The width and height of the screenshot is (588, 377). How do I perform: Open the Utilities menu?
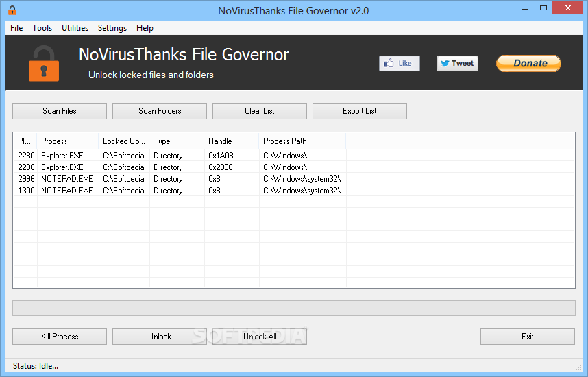tap(75, 28)
